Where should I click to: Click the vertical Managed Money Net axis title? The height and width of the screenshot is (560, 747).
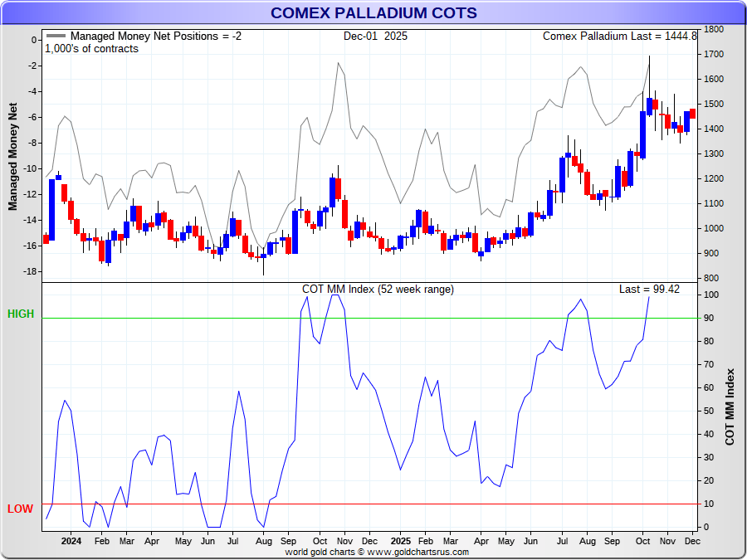coord(12,156)
